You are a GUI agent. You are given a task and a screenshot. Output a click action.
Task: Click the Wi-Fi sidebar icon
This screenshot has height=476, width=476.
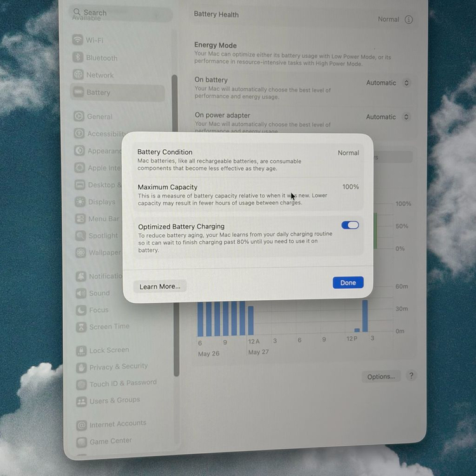77,40
